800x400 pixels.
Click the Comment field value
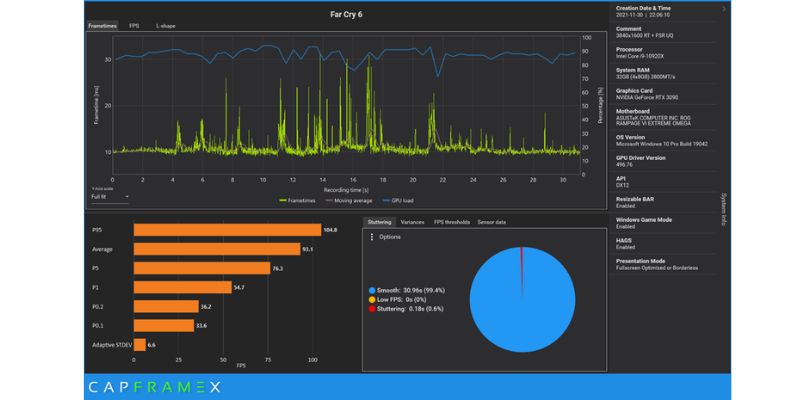644,36
